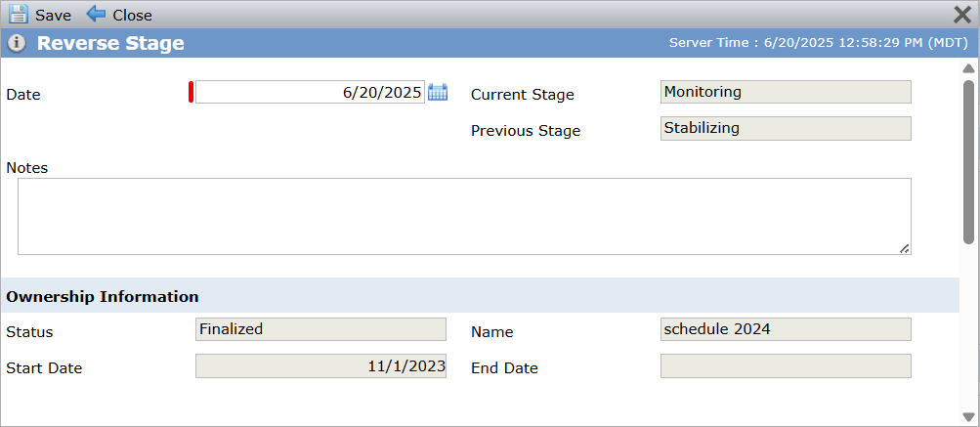The image size is (980, 427).
Task: Click the Date label
Action: pos(23,95)
